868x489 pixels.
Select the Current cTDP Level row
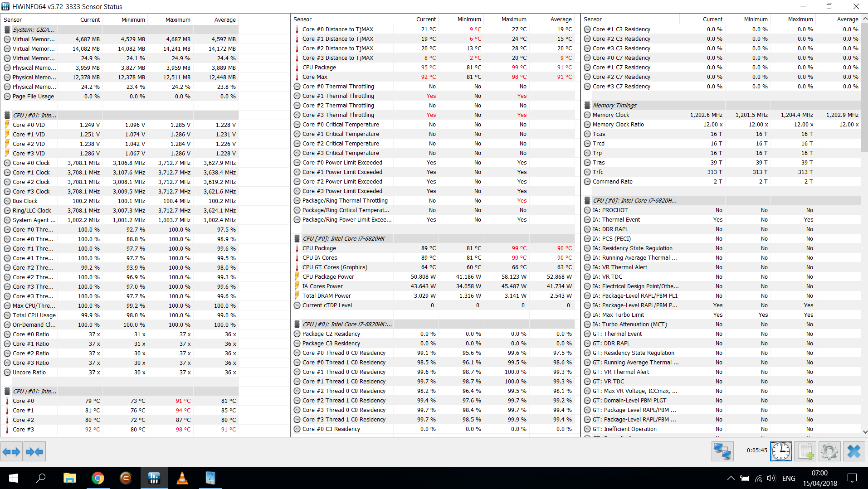click(x=433, y=305)
